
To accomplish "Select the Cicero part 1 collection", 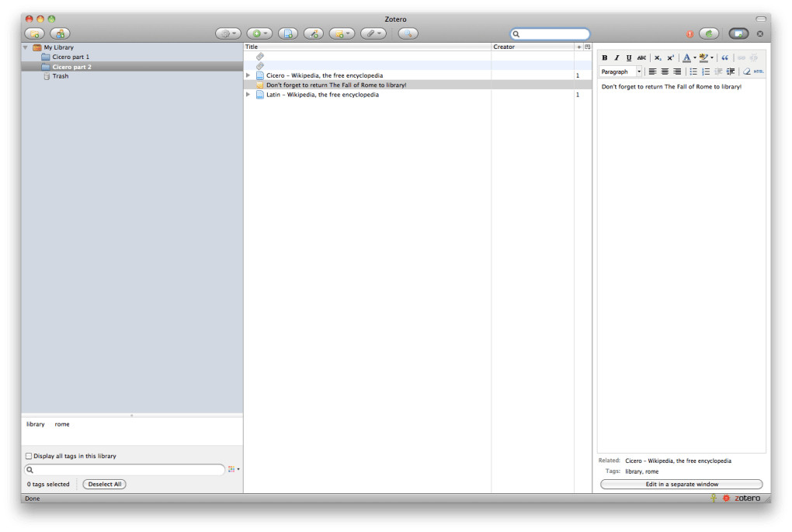I will pos(71,57).
